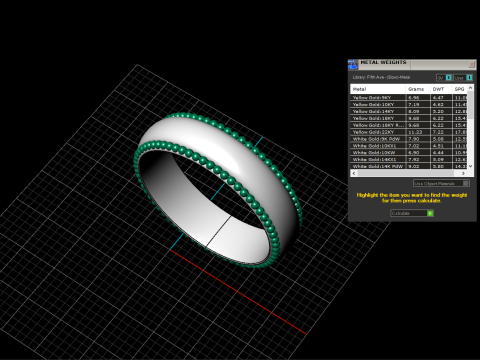Image resolution: width=480 pixels, height=360 pixels.
Task: Sort by the Grams column header
Action: tap(418, 89)
